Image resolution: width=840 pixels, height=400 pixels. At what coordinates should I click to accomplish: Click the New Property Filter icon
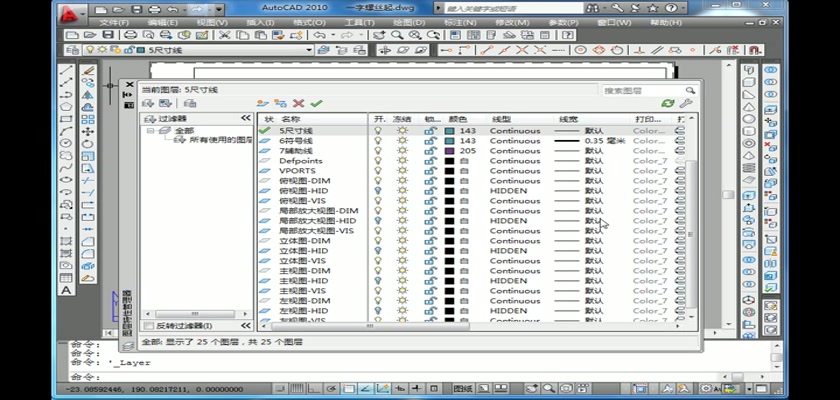(x=148, y=103)
